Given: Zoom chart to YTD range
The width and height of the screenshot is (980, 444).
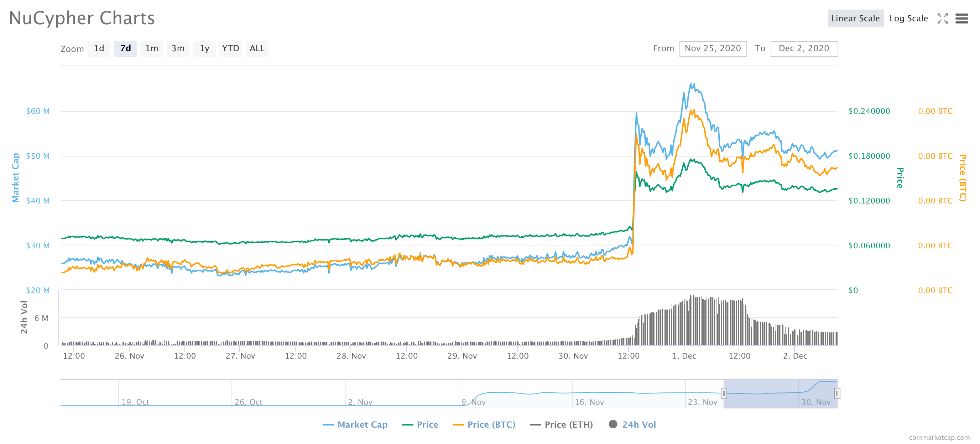Looking at the screenshot, I should click(x=230, y=49).
